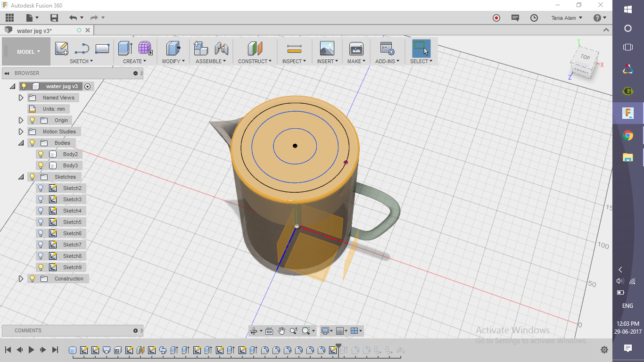Toggle visibility bulb of Construction folder

click(x=33, y=279)
